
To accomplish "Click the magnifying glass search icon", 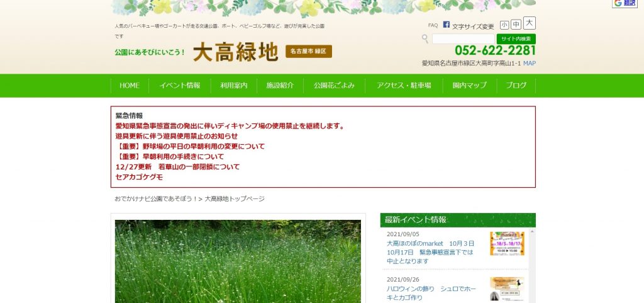I will (x=425, y=39).
